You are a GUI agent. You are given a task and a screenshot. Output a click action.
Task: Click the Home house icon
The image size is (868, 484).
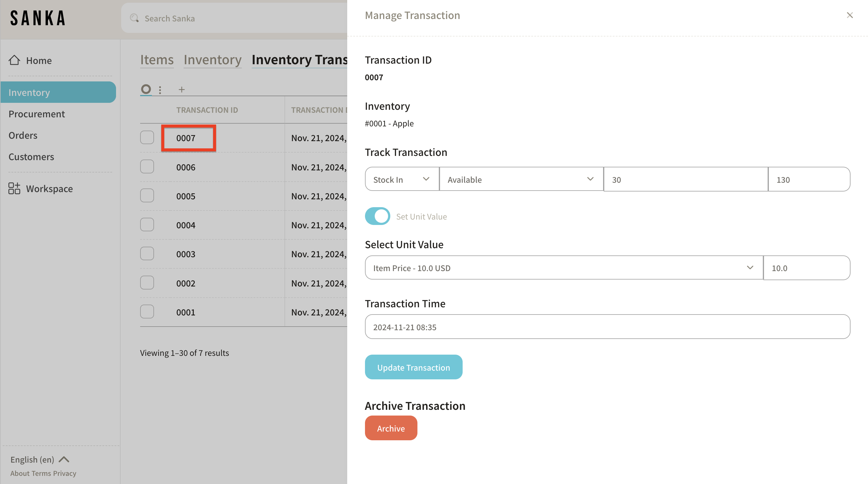pyautogui.click(x=14, y=60)
